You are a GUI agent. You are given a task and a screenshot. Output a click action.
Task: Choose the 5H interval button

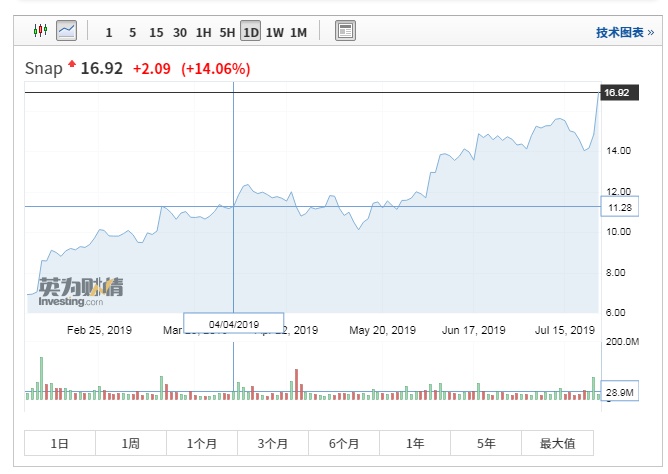(x=227, y=32)
